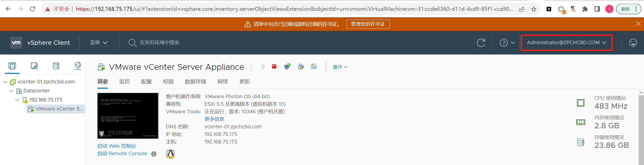Open the smiley feedback icon
The width and height of the screenshot is (644, 165).
[633, 43]
